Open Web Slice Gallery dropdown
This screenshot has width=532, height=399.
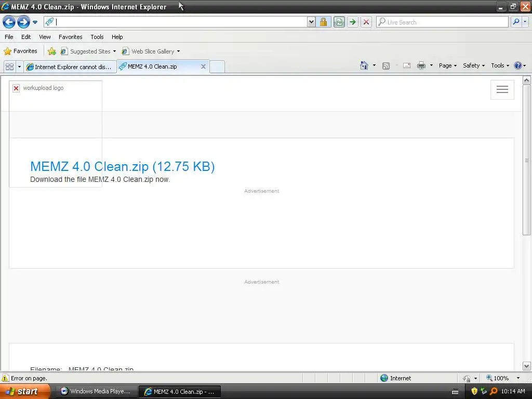click(151, 51)
